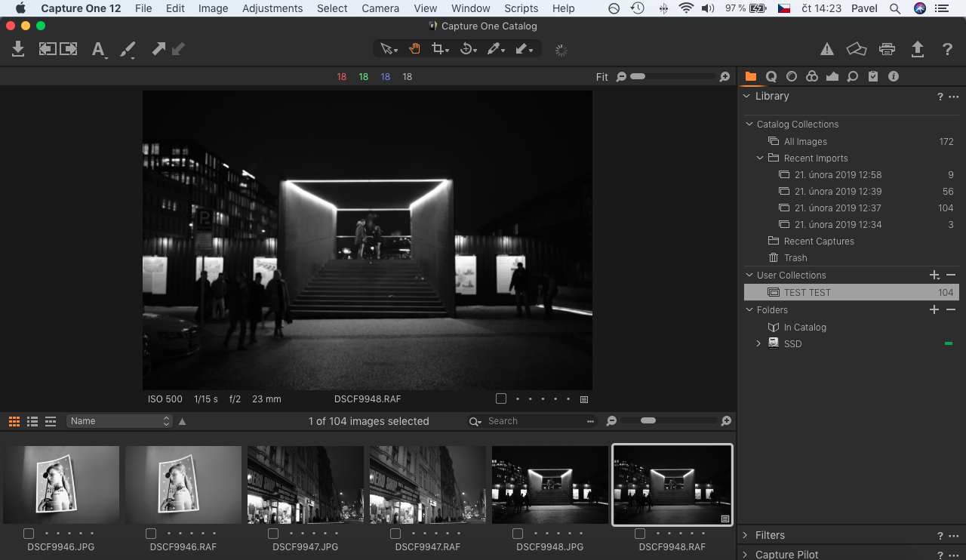Expand the SSD folder
Viewport: 966px width, 560px height.
(758, 344)
